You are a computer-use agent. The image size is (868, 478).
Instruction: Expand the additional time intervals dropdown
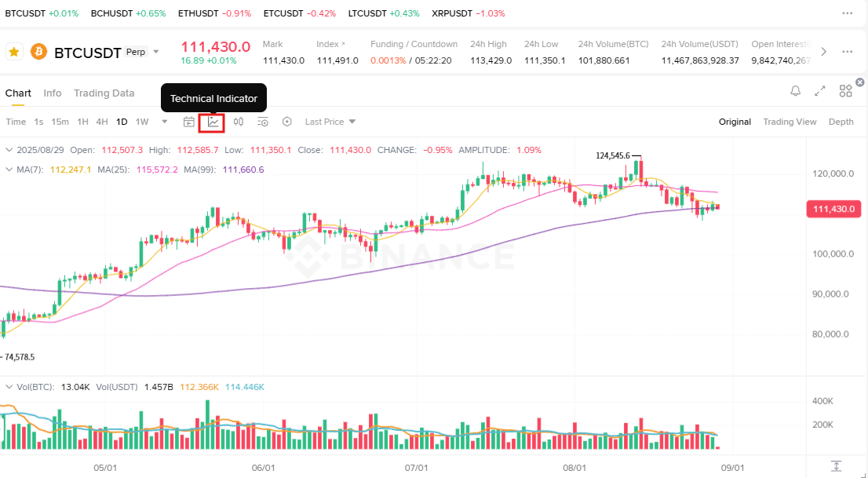coord(164,122)
